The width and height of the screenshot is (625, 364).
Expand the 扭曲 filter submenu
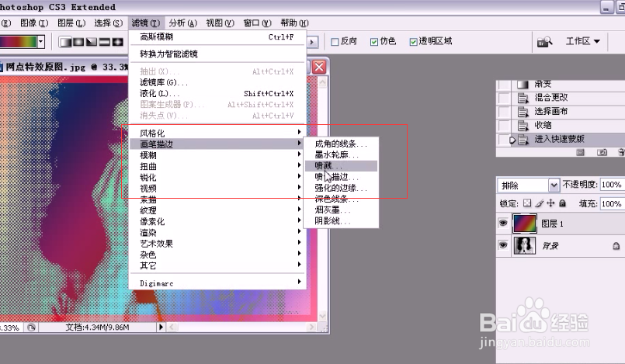point(217,166)
